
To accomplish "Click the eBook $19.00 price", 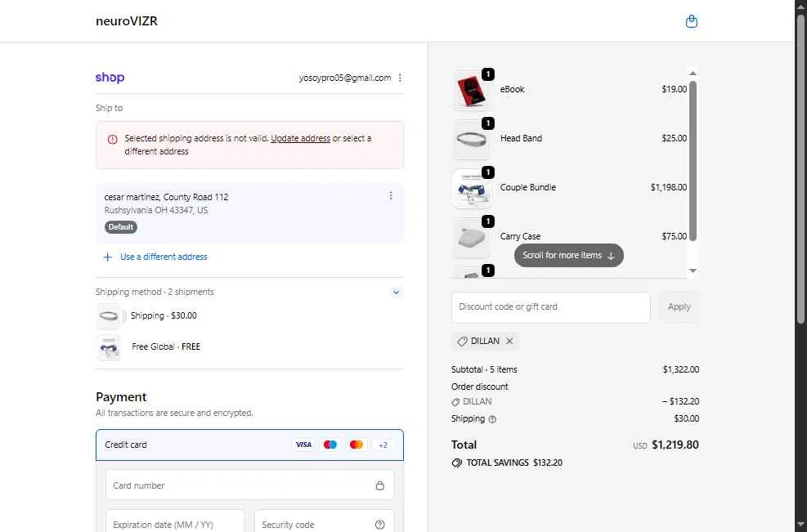I will coord(675,89).
